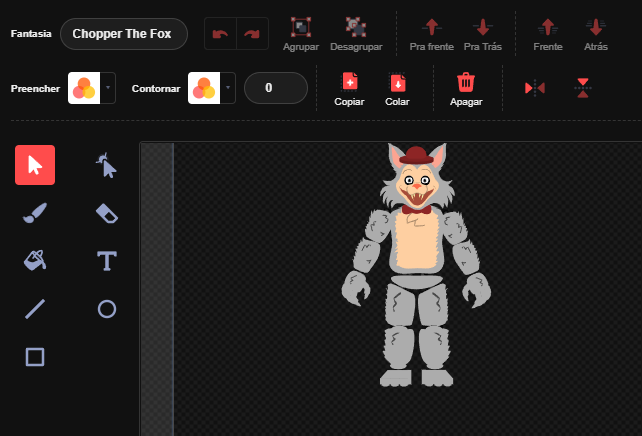The image size is (642, 436).
Task: Click the fox character's red hat
Action: pyautogui.click(x=416, y=155)
